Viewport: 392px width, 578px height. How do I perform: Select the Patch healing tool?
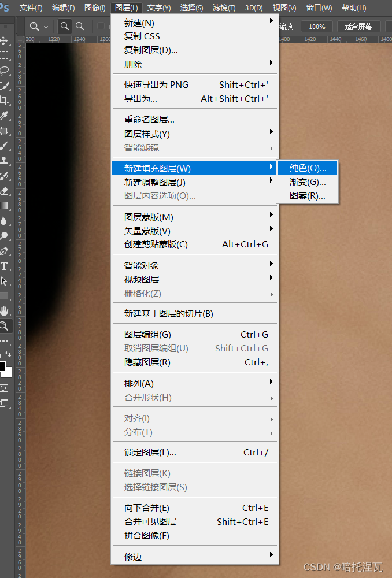pos(4,131)
